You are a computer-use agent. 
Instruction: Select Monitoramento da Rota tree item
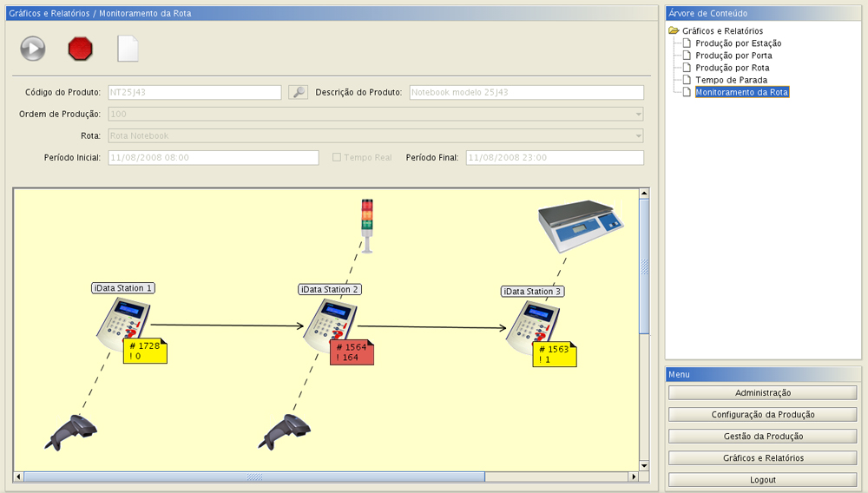(x=742, y=92)
